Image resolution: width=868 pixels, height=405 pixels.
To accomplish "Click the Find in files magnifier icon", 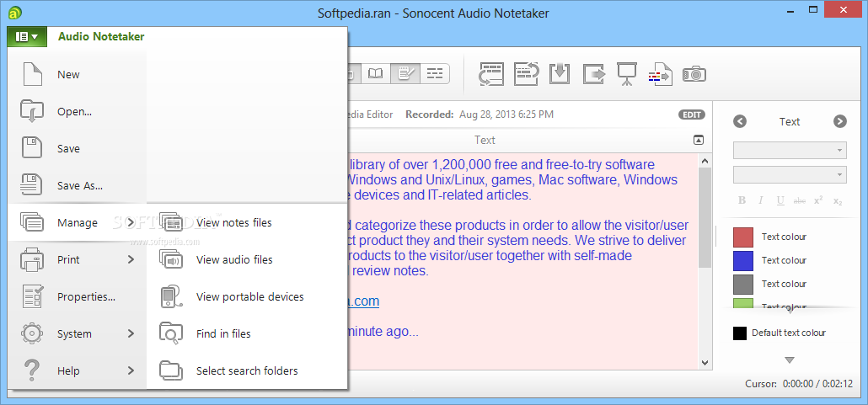I will (170, 333).
